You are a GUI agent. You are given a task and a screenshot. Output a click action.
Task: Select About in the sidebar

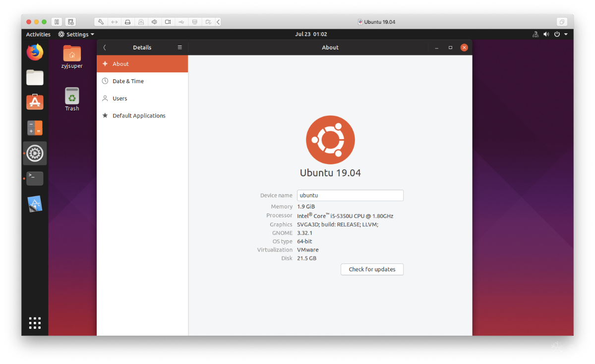[x=142, y=64]
